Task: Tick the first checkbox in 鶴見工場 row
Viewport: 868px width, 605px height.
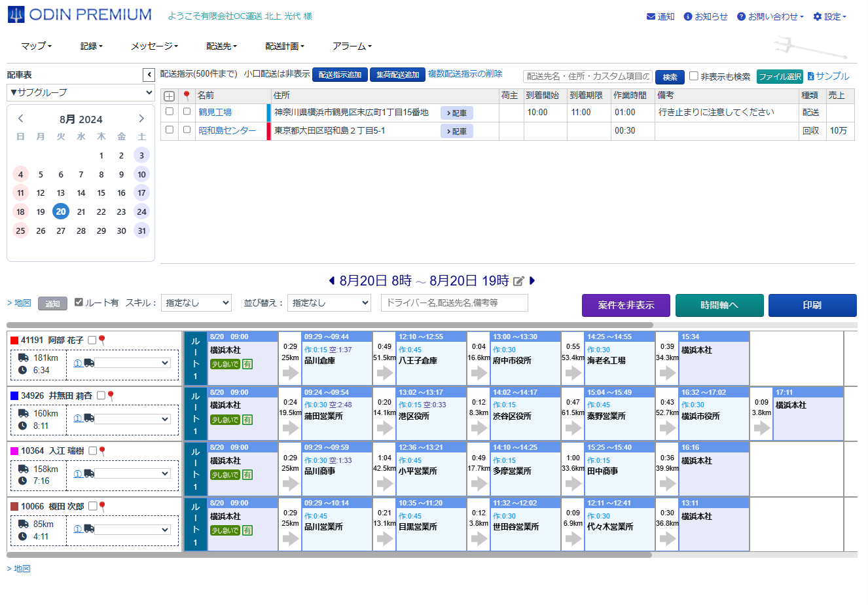Action: [x=170, y=111]
